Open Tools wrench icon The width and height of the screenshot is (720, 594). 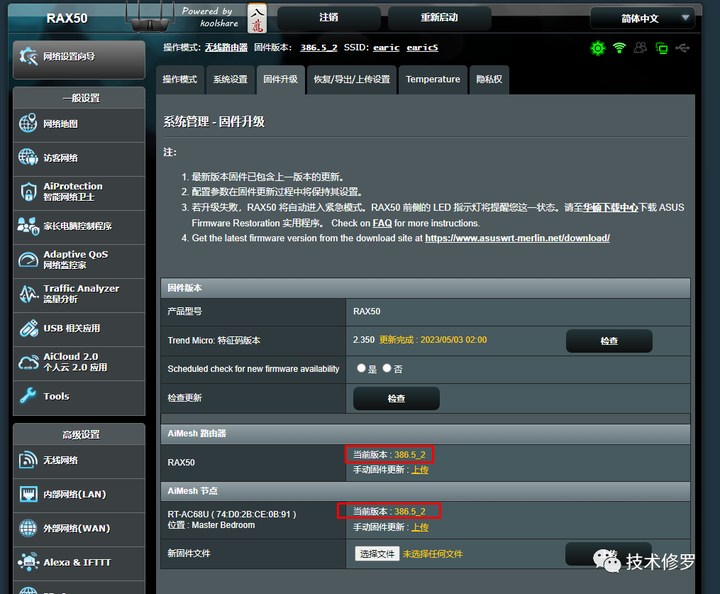pos(28,396)
